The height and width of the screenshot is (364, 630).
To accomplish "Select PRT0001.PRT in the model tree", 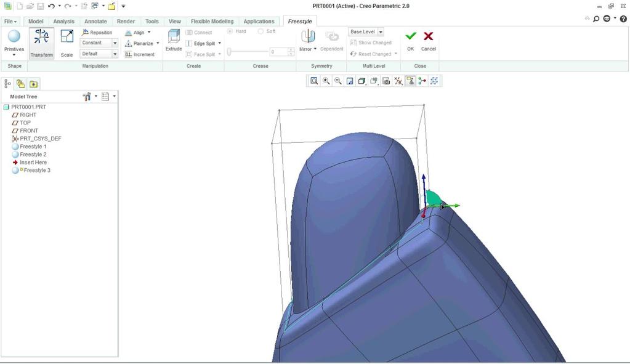I will (25, 107).
